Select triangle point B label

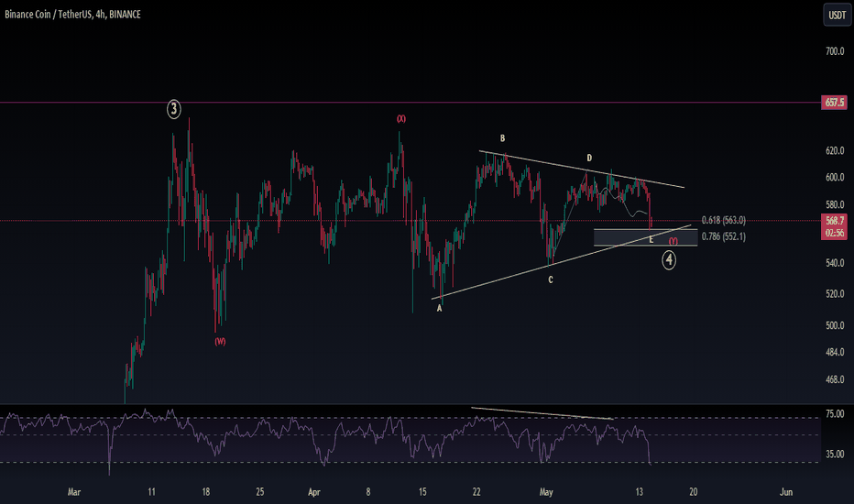(x=502, y=138)
